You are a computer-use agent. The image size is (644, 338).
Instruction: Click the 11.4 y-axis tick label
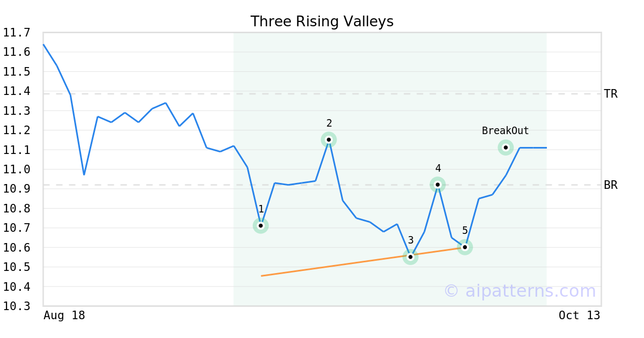[x=16, y=91]
